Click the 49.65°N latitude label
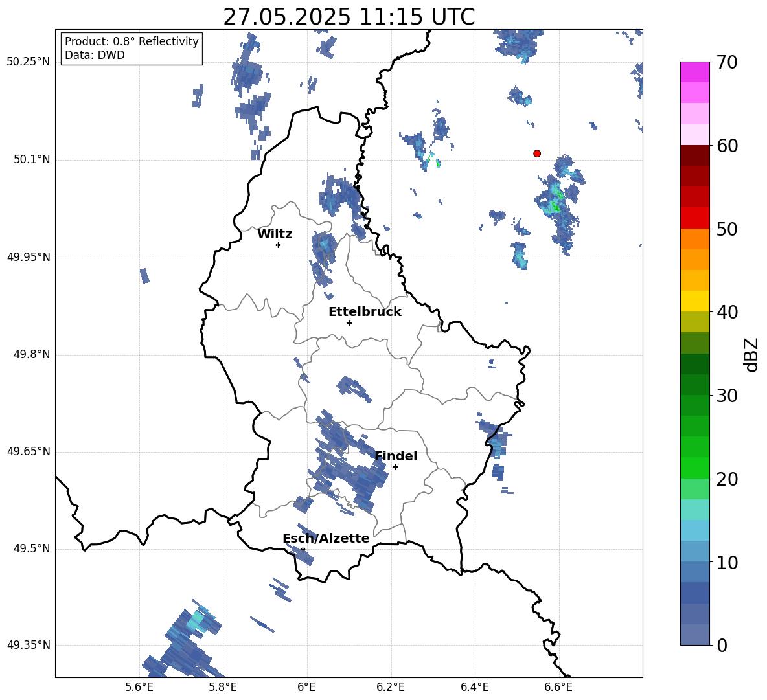 (29, 451)
